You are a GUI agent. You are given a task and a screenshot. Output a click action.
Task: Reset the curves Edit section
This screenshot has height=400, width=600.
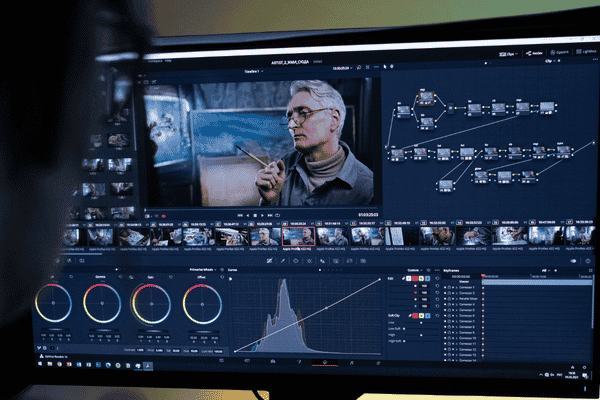tap(437, 279)
